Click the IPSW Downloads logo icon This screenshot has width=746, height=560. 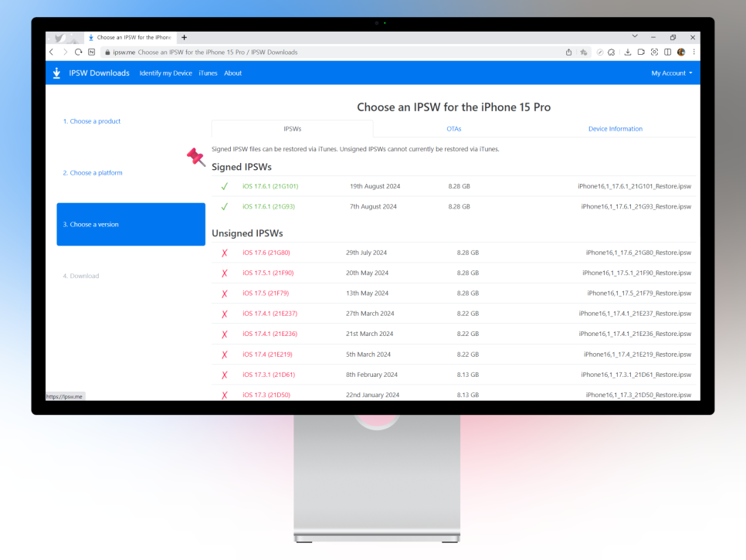56,73
